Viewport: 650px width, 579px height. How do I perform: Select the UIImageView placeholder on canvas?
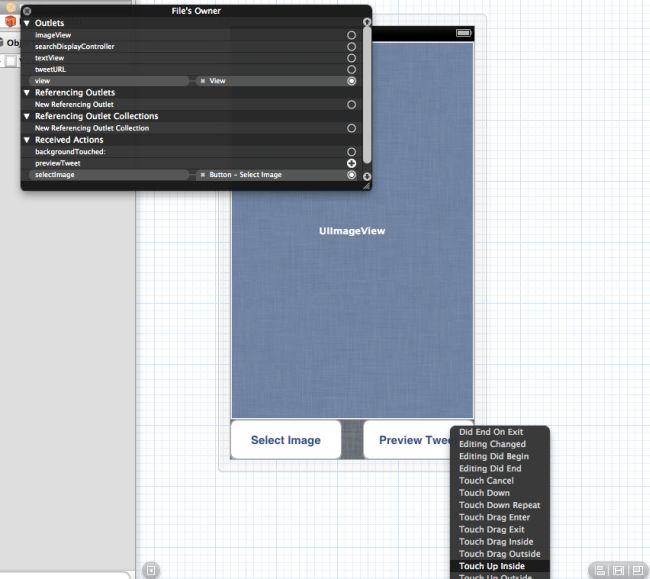[x=352, y=231]
